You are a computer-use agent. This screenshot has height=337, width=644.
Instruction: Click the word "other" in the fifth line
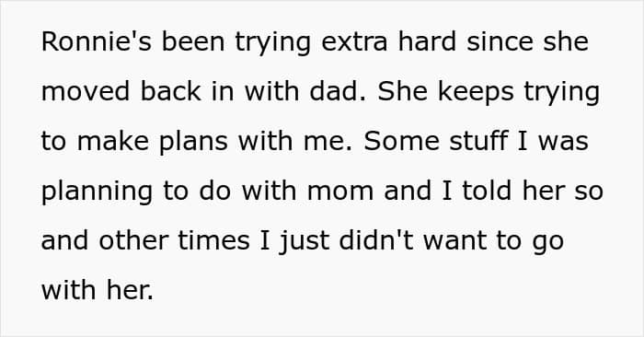133,240
